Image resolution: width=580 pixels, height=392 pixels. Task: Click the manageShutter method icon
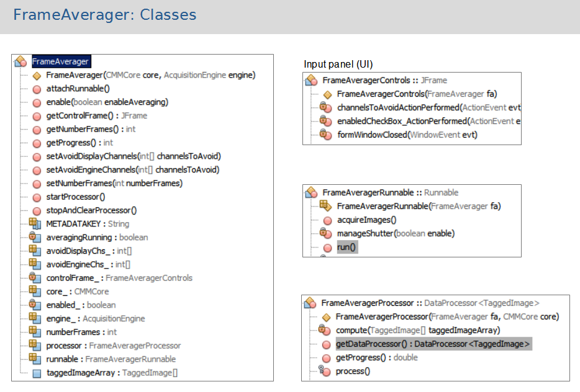tap(326, 233)
